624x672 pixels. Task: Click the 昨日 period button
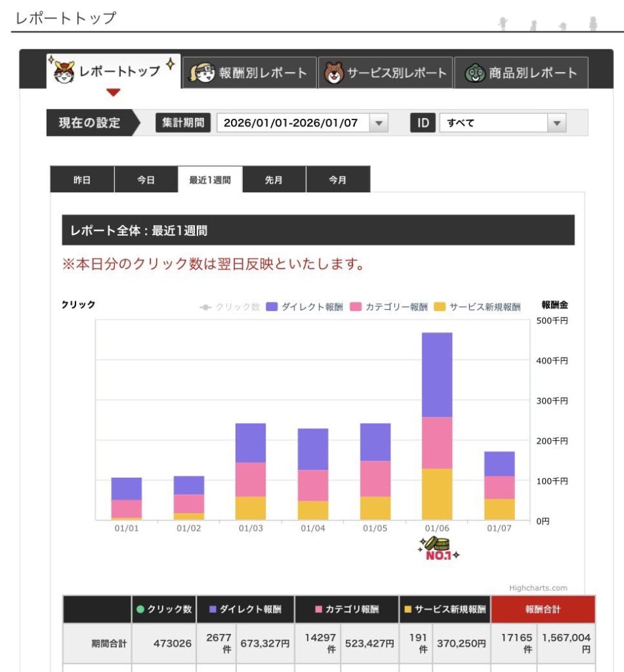82,180
